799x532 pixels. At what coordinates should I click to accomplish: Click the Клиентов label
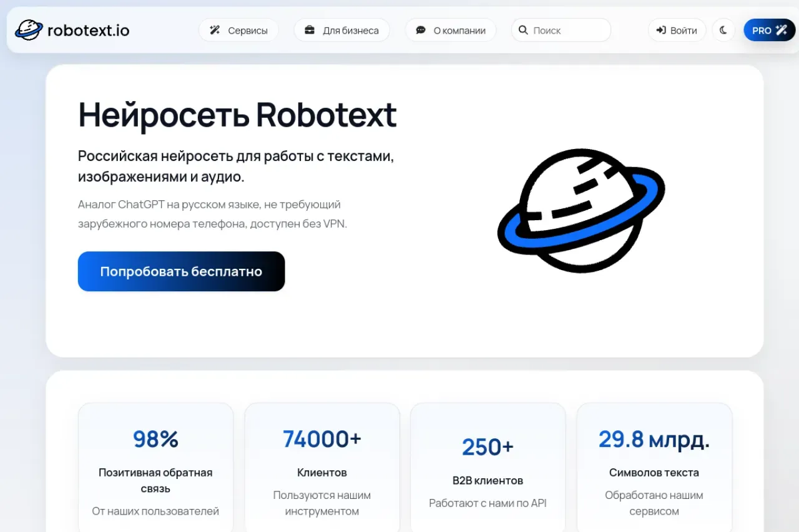coord(322,472)
